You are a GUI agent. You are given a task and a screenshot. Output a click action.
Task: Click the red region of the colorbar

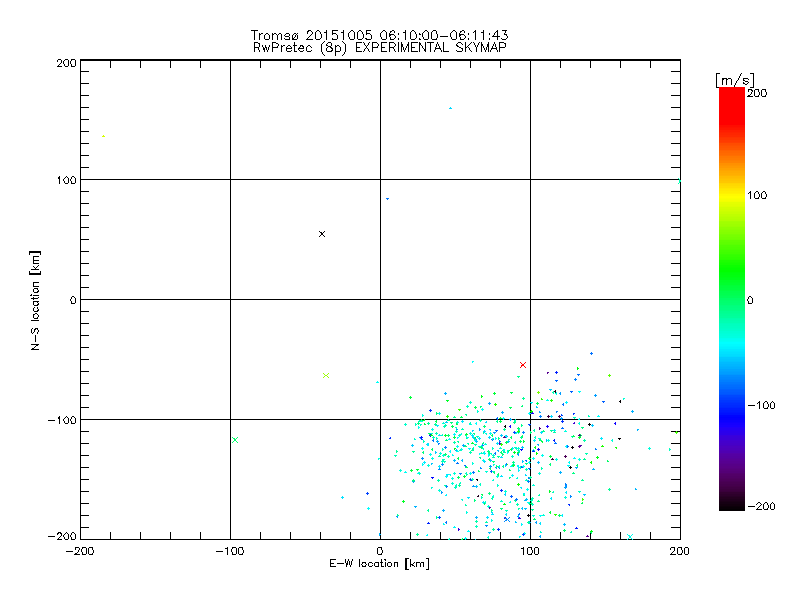pyautogui.click(x=732, y=105)
